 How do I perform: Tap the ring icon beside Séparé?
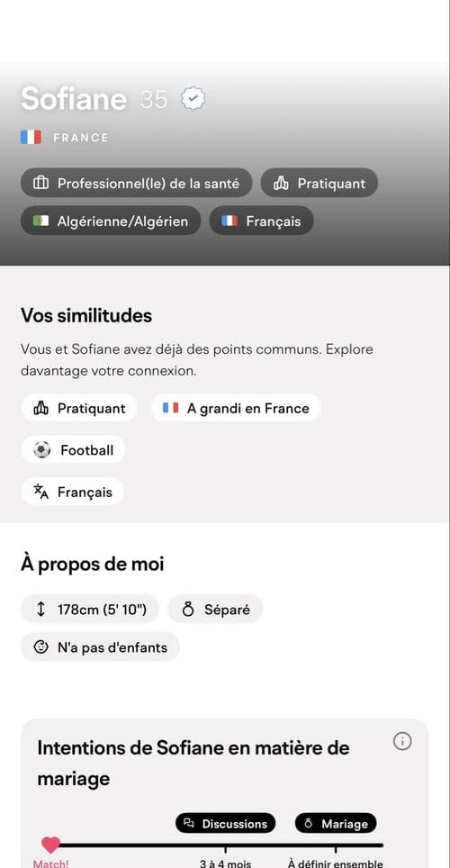188,610
